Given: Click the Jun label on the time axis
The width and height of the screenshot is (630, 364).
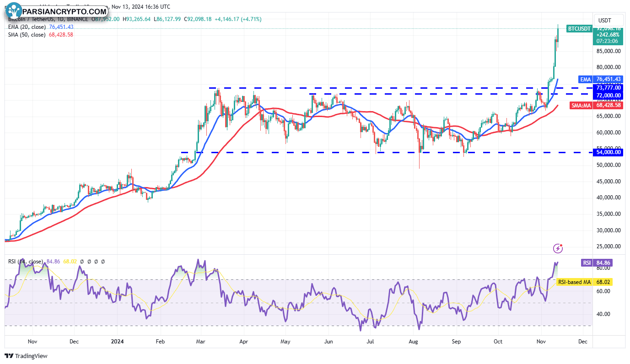Looking at the screenshot, I should point(328,342).
